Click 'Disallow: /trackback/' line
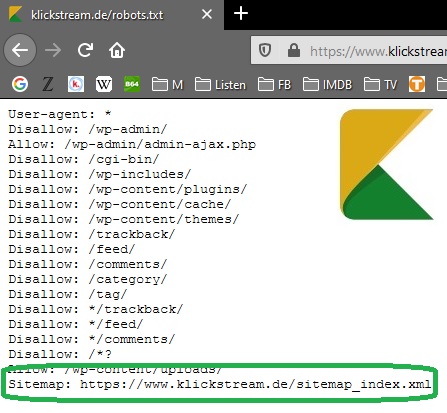 (92, 234)
